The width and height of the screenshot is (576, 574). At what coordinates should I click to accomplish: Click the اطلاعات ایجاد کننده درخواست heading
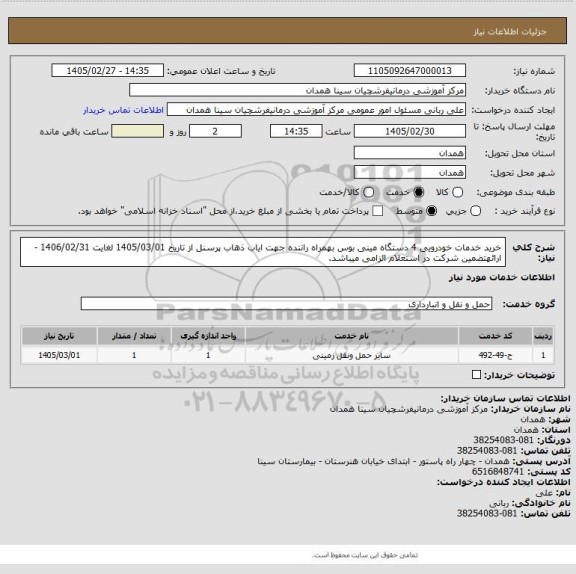click(x=504, y=482)
